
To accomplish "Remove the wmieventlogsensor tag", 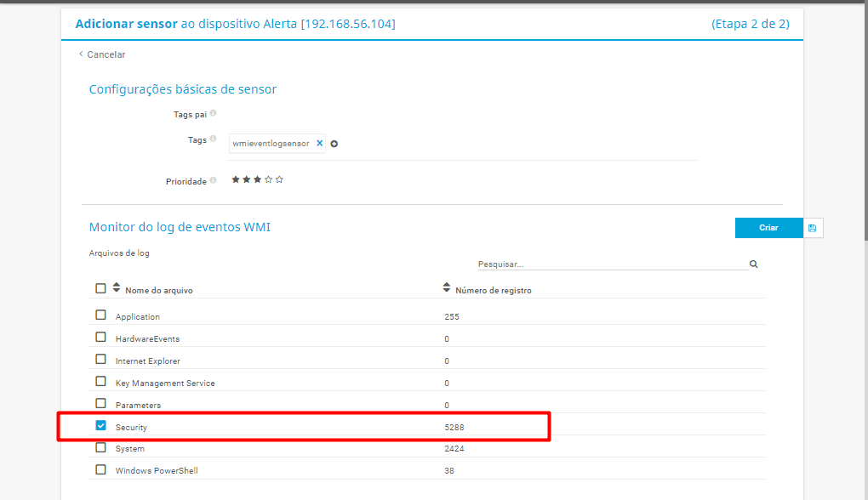I will tap(319, 143).
